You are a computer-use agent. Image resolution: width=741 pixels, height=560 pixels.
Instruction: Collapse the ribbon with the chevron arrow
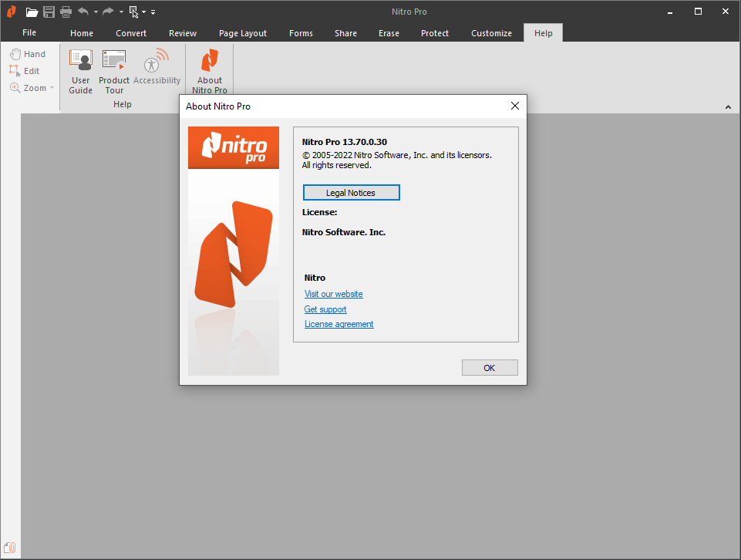(x=728, y=107)
